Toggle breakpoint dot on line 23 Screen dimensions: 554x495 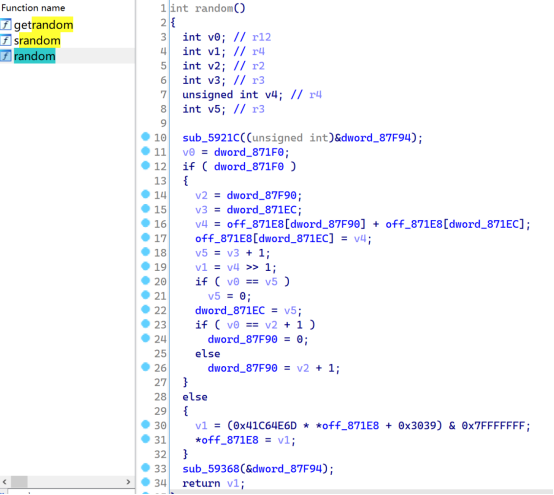coord(146,324)
